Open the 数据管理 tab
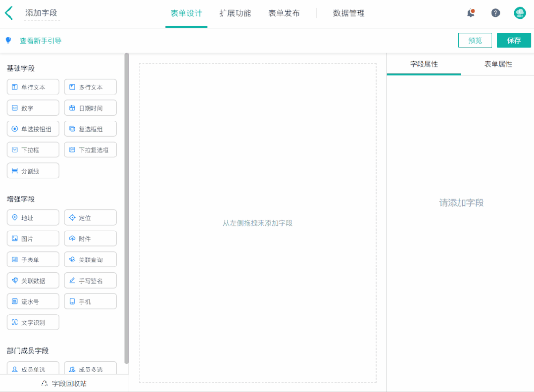The image size is (534, 392). [x=349, y=13]
